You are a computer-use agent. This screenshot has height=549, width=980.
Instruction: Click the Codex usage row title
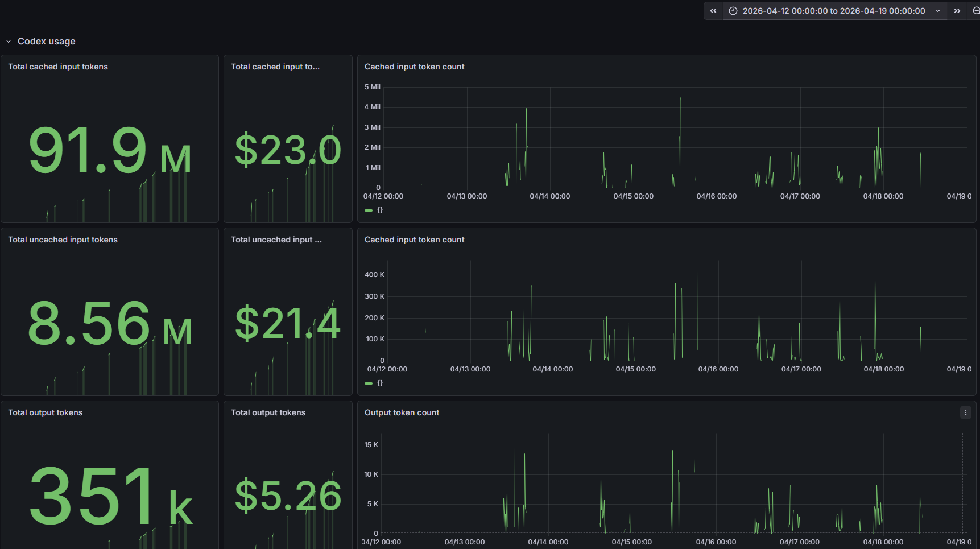tap(47, 42)
